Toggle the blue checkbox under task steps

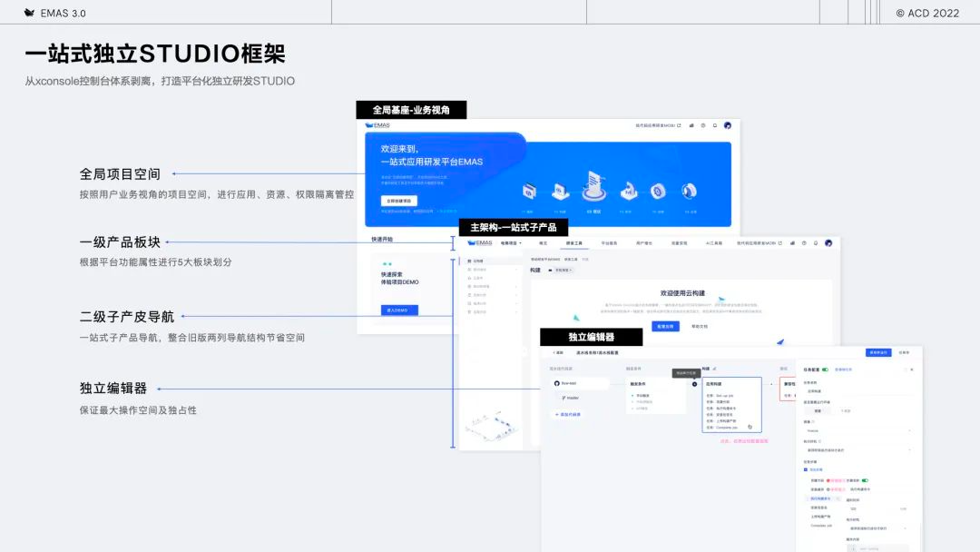[806, 469]
